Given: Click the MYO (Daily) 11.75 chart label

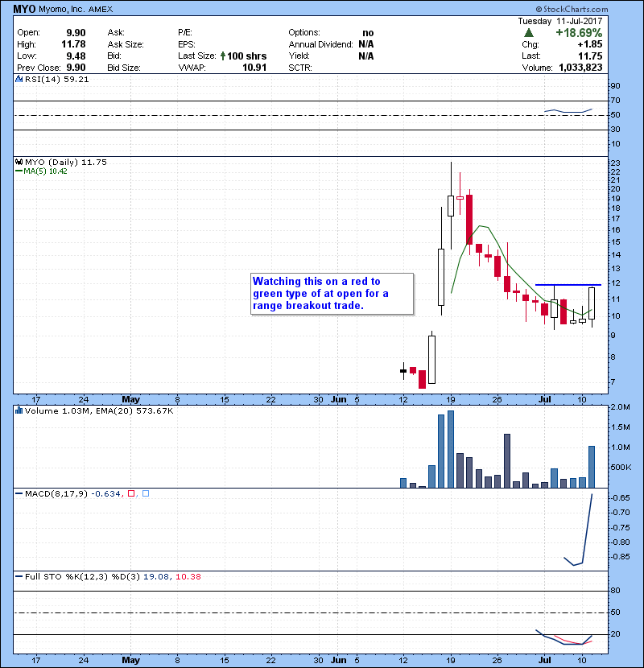Looking at the screenshot, I should click(x=66, y=162).
